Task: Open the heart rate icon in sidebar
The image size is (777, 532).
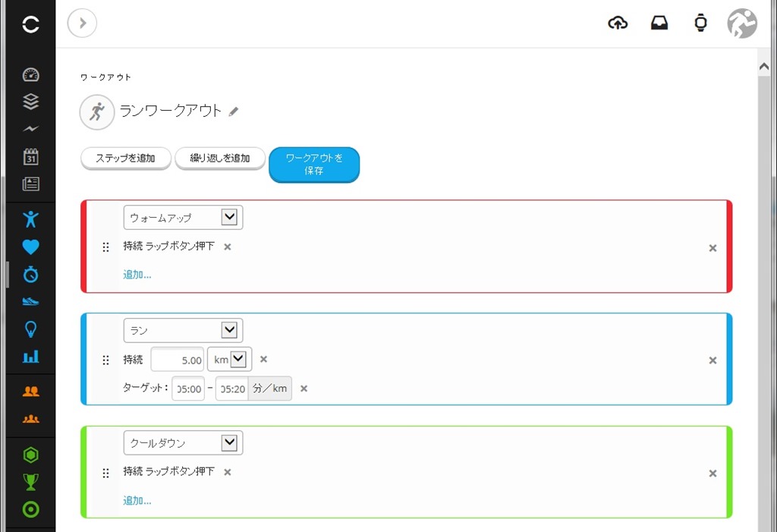Action: [30, 247]
